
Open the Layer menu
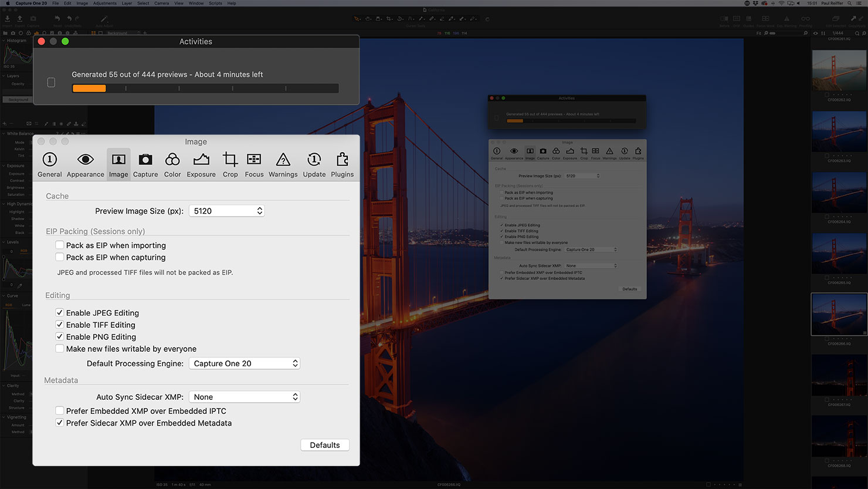point(127,4)
